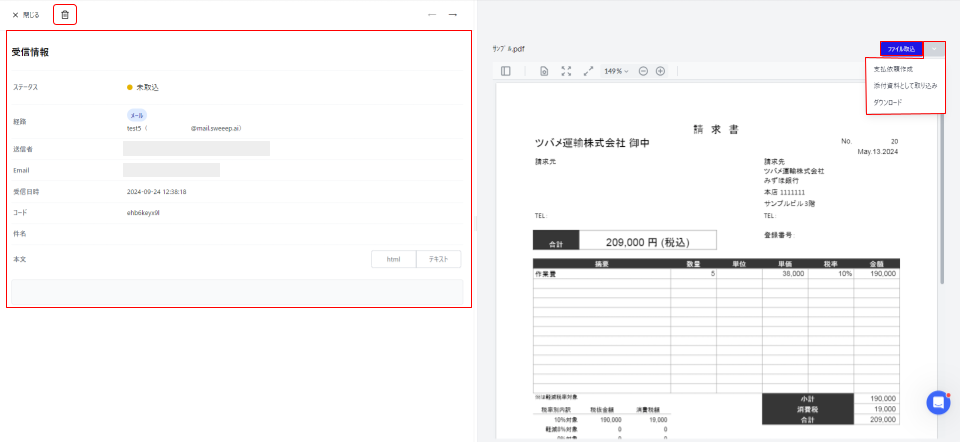Go to previous item with left arrow
Screen dimensions: 960x442
pos(432,15)
